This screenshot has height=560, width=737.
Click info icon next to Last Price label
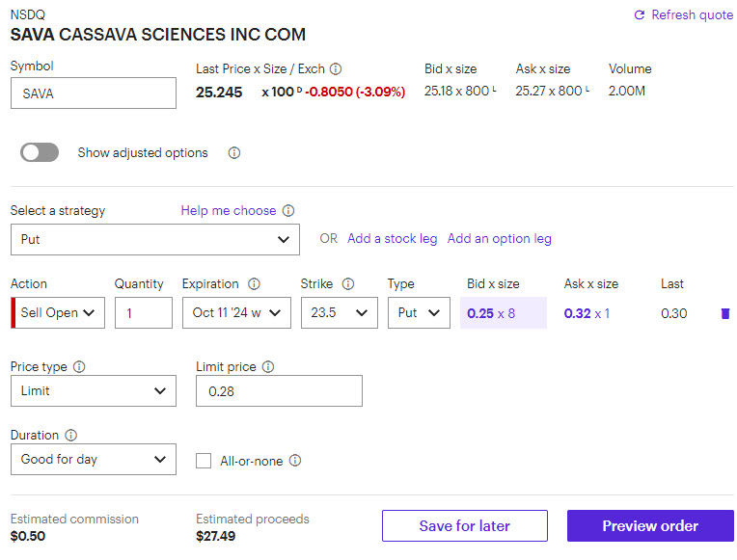(336, 69)
